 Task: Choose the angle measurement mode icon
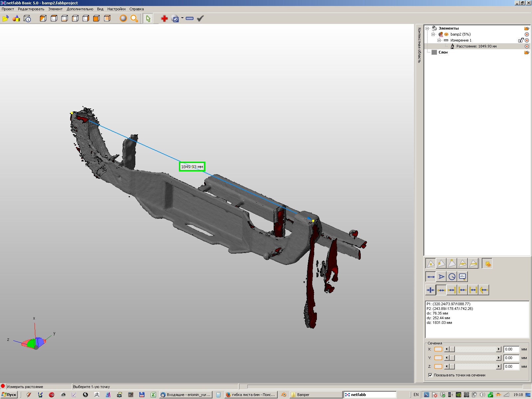pos(441,277)
